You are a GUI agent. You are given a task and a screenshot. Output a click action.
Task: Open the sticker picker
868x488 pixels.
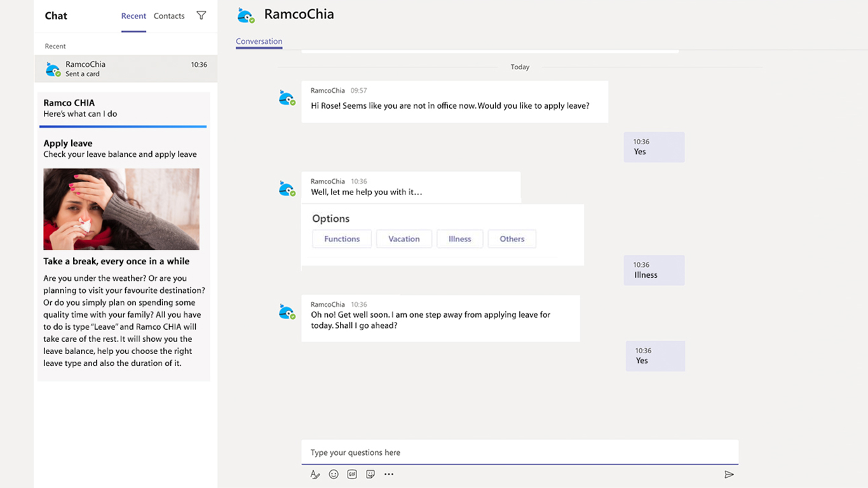tap(370, 474)
